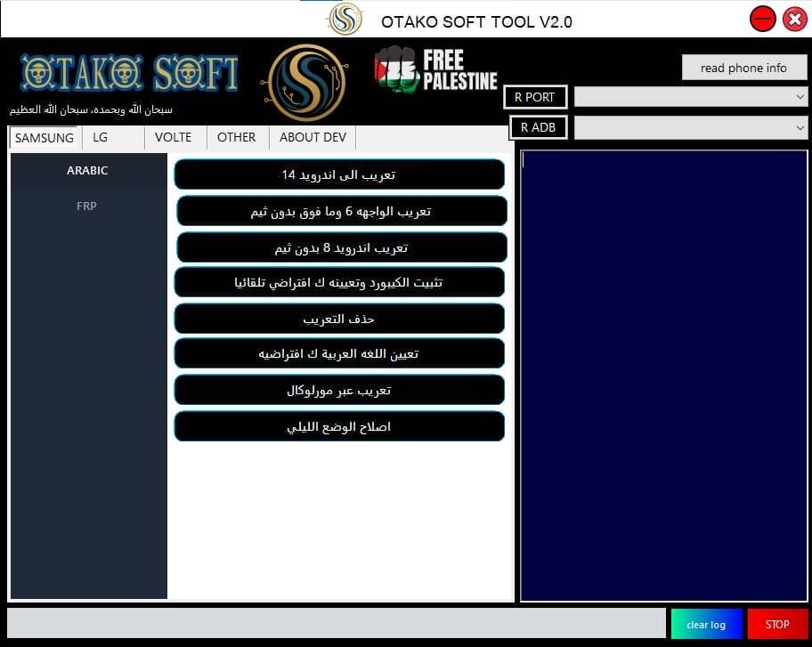Viewport: 812px width, 647px height.
Task: Click the R ADB button
Action: pos(538,127)
